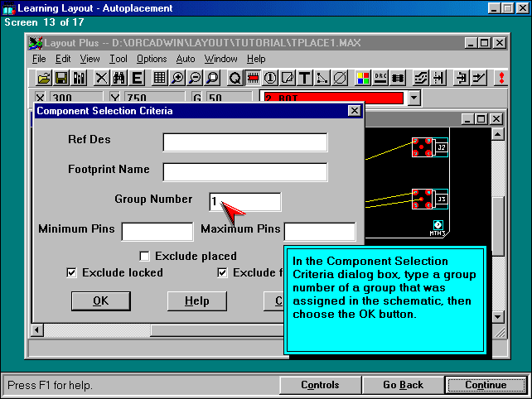This screenshot has height=399, width=532.
Task: Run the DRC design rule check icon
Action: [381, 78]
